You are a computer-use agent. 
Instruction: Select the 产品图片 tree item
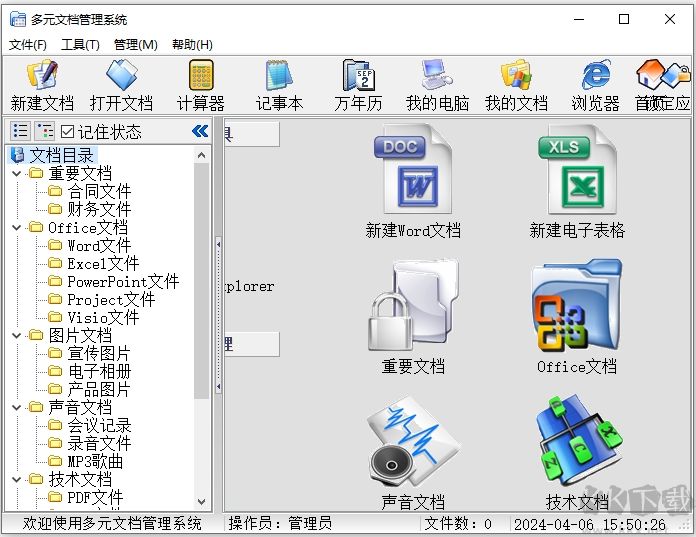pos(99,390)
